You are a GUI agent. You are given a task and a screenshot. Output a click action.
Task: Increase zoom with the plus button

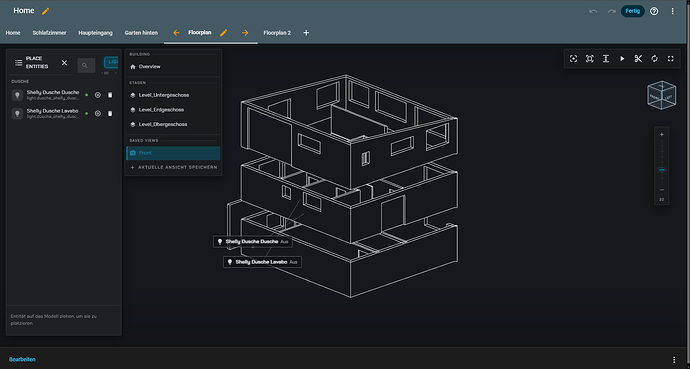tap(661, 135)
